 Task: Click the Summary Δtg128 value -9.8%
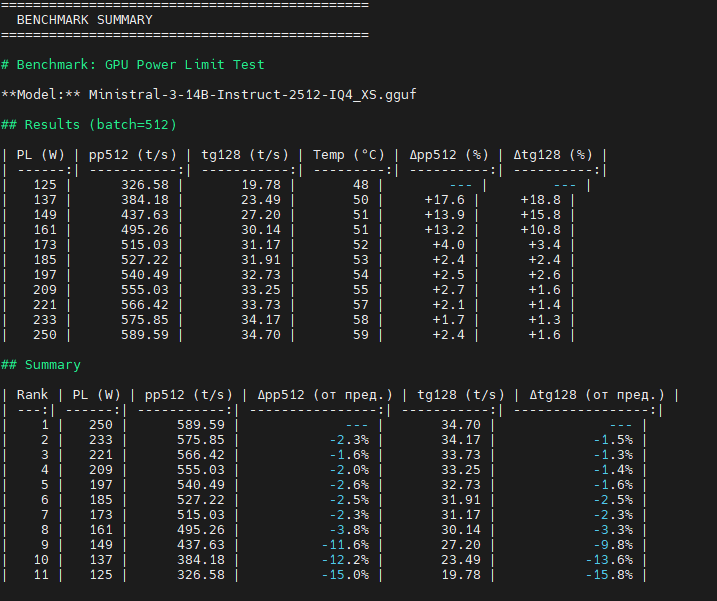pyautogui.click(x=613, y=545)
